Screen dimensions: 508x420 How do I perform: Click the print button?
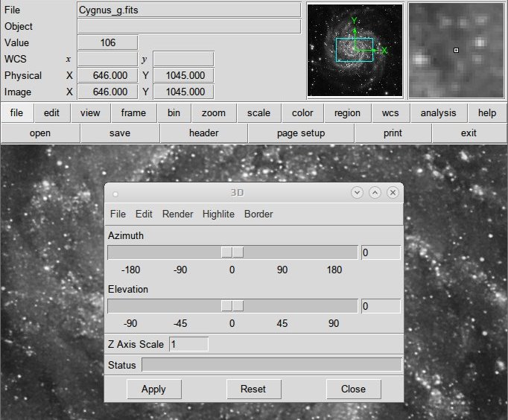(x=393, y=133)
